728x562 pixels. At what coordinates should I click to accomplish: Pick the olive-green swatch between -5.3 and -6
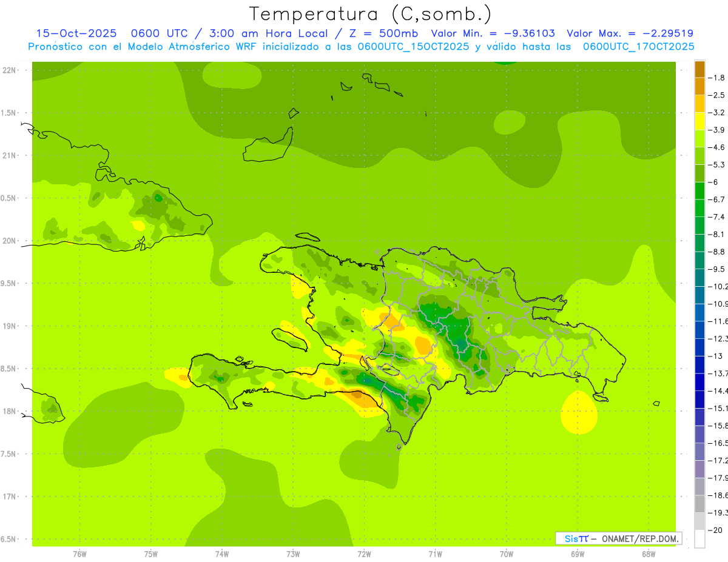[x=699, y=173]
